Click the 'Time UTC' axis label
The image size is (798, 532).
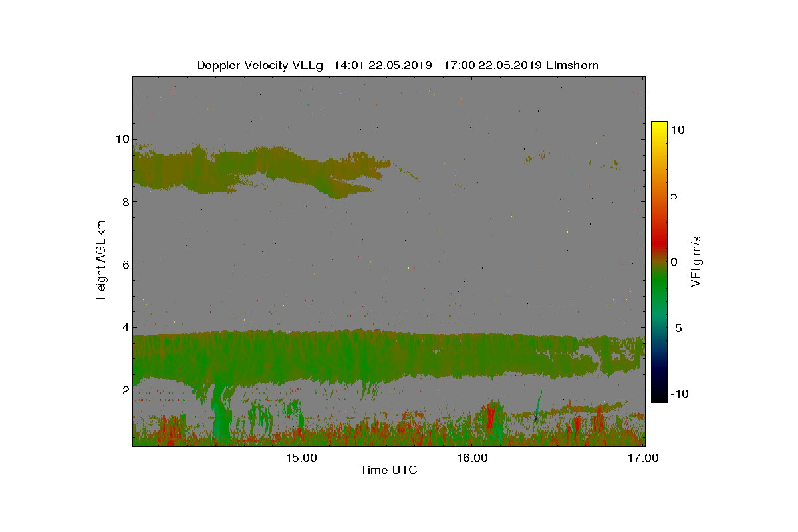(388, 470)
